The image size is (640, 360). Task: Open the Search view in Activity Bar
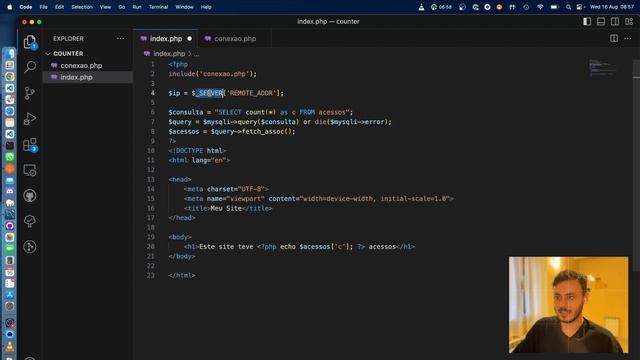point(30,67)
